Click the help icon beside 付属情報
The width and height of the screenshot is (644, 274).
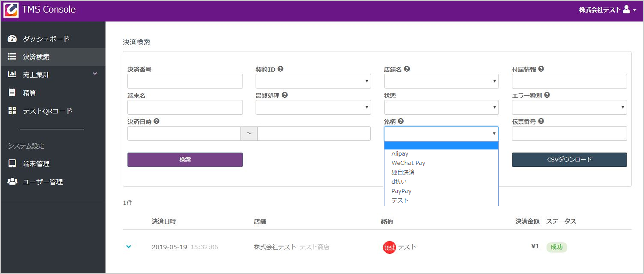point(541,69)
